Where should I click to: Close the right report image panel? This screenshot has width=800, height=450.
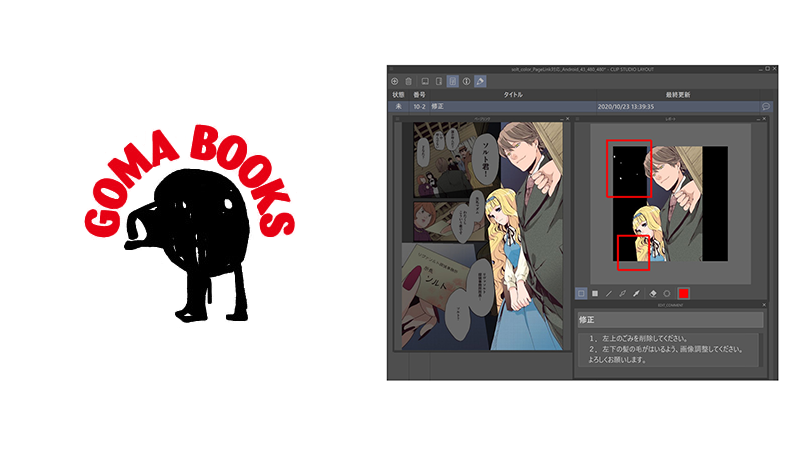pos(764,119)
